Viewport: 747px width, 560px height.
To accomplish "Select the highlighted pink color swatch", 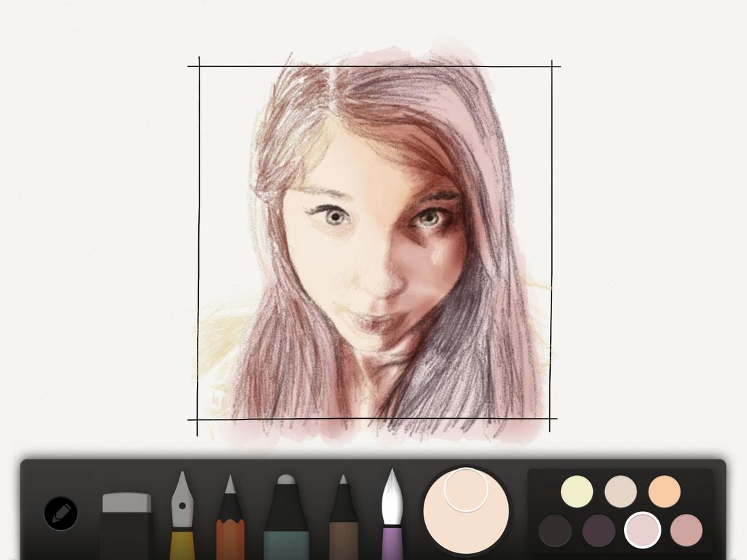I will (x=642, y=528).
